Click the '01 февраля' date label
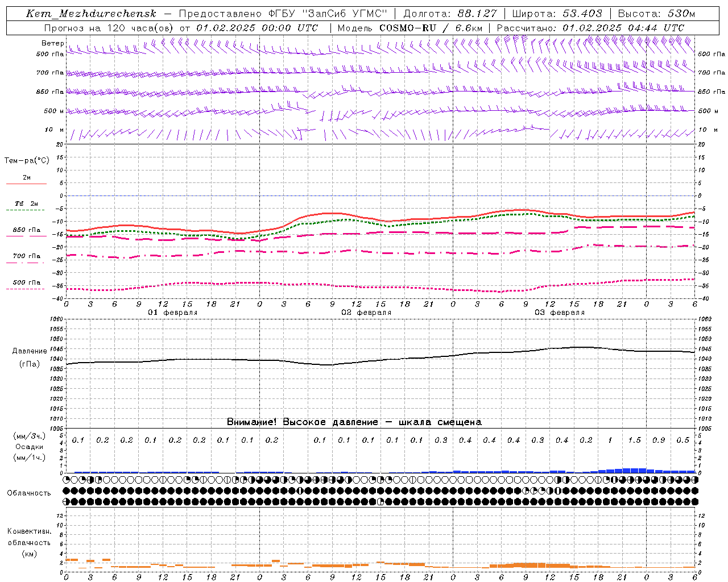This screenshot has width=728, height=582. pos(173,313)
